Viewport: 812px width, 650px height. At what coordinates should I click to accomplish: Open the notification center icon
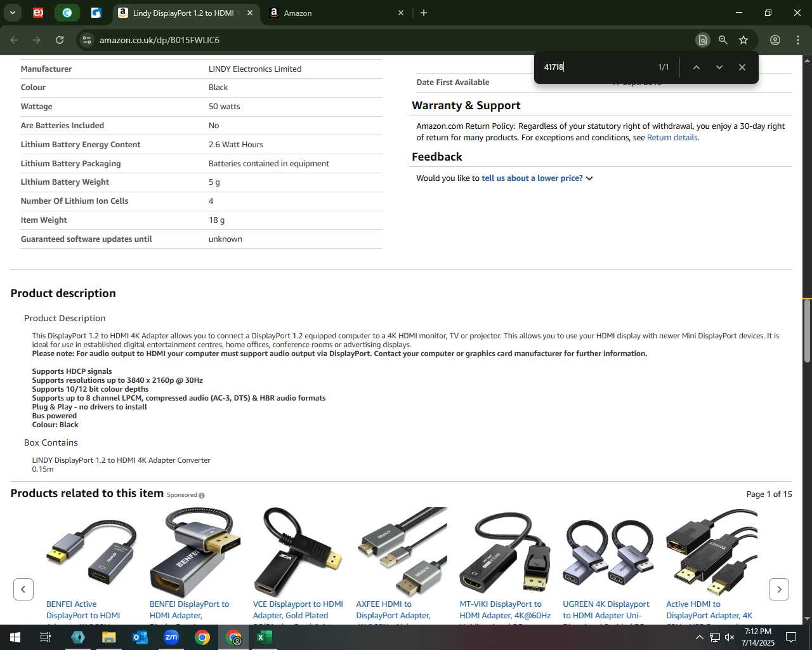(791, 637)
